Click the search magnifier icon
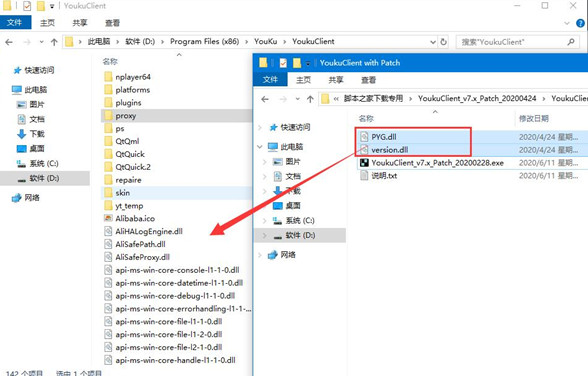The width and height of the screenshot is (588, 376). tap(571, 42)
